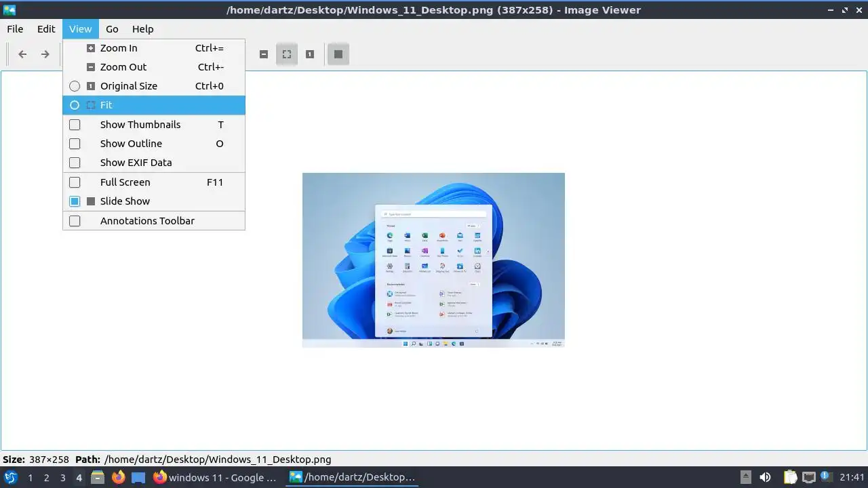Click the toolbar slideshow stop icon
Viewport: 868px width, 488px height.
(338, 54)
